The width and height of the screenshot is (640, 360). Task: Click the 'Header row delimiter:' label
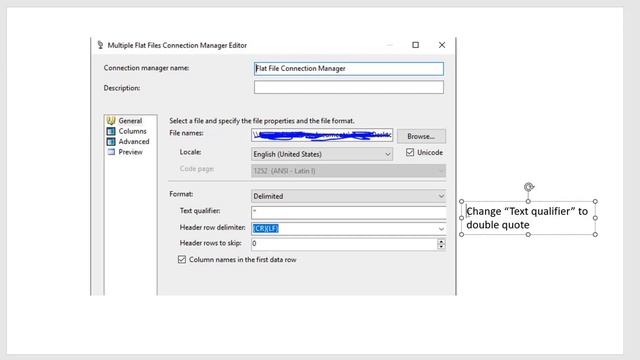click(x=213, y=227)
